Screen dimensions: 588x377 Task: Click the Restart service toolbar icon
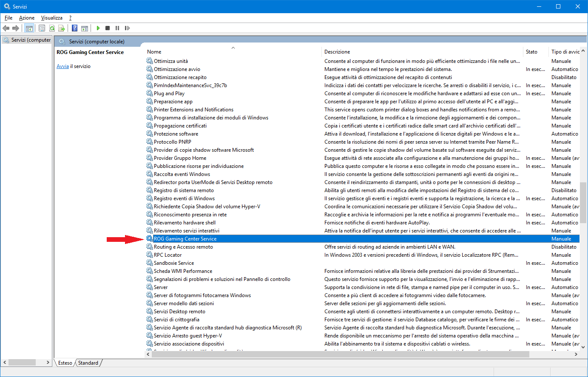point(127,28)
